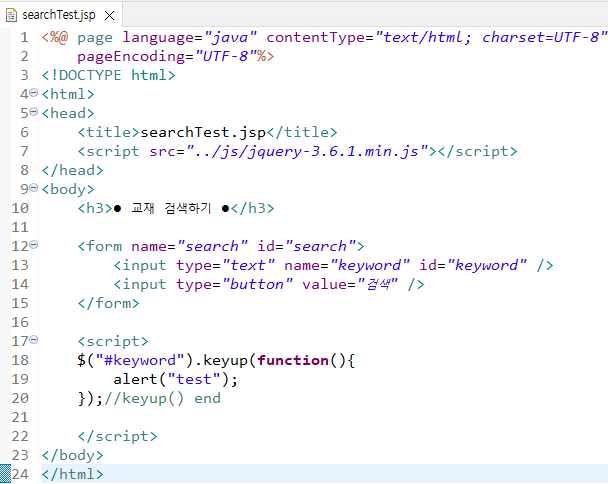The width and height of the screenshot is (608, 484).
Task: Collapse the head section fold on line 5
Action: click(x=34, y=112)
